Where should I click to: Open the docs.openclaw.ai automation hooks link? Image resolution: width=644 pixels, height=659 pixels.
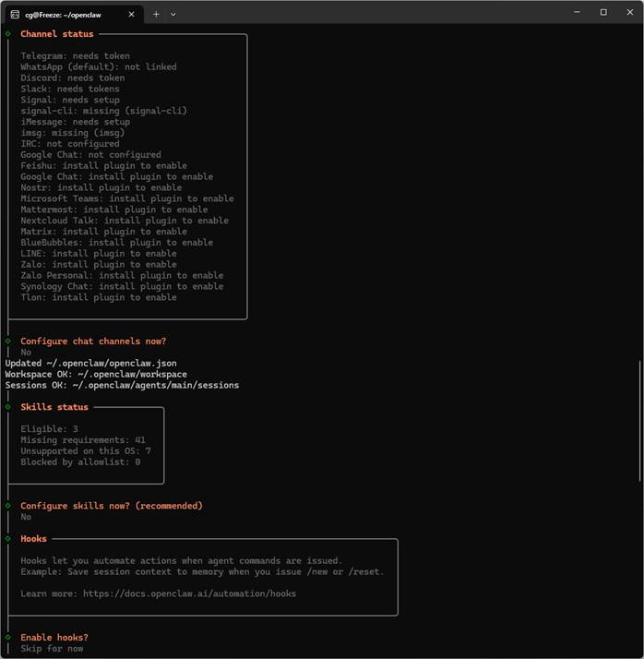189,593
